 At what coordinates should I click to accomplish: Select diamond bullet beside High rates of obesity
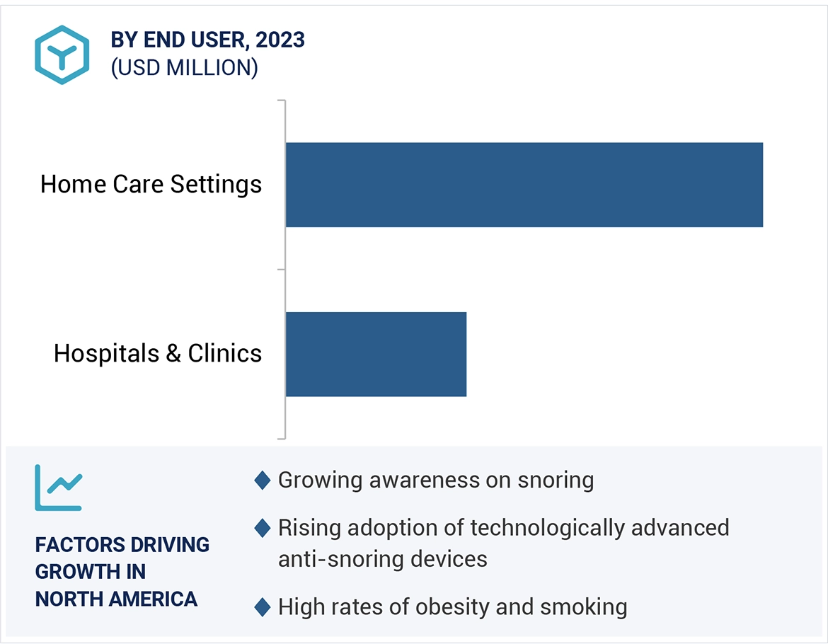tap(262, 606)
